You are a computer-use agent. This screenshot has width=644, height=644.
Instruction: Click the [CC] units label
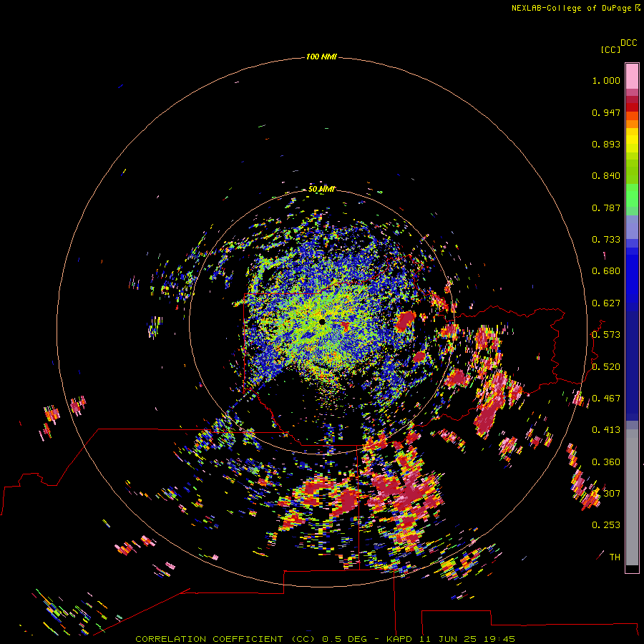point(610,49)
